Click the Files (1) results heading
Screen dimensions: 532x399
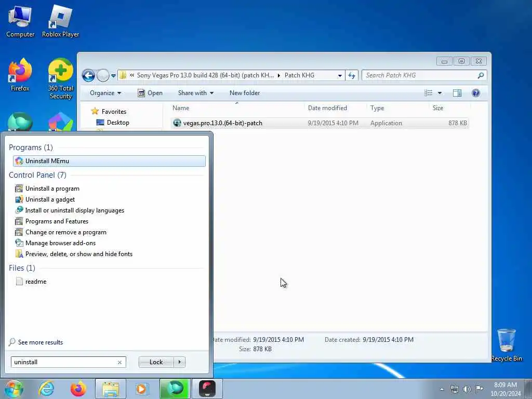click(x=22, y=268)
